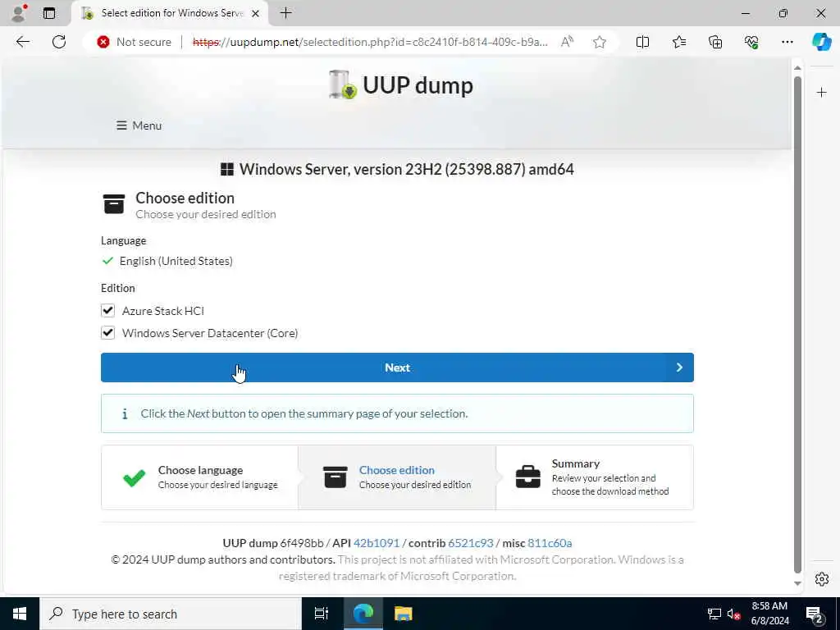Open the Edge profile icon
840x630 pixels.
[19, 13]
